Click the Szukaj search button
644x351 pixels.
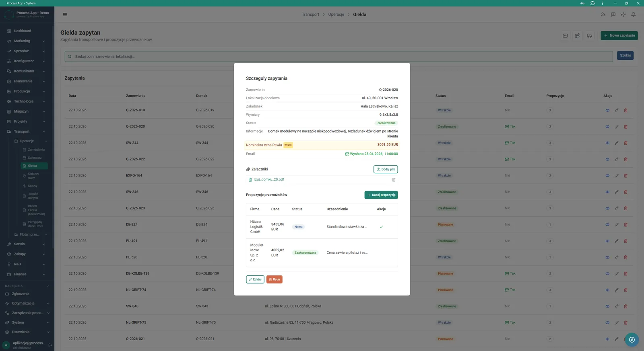tap(625, 55)
